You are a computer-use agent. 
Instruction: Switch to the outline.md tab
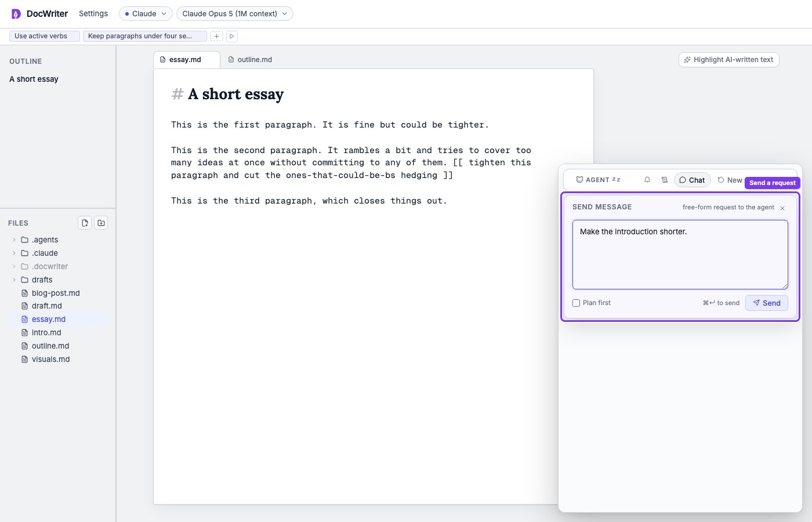point(250,60)
